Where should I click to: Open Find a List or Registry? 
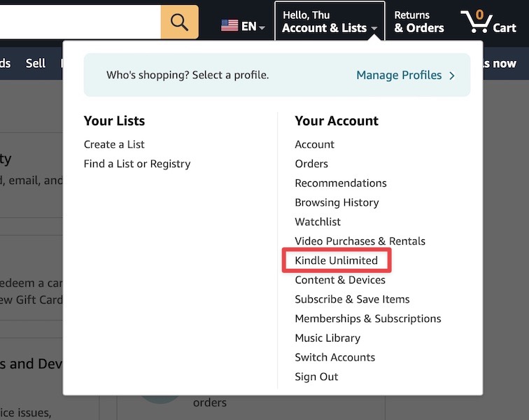point(137,164)
